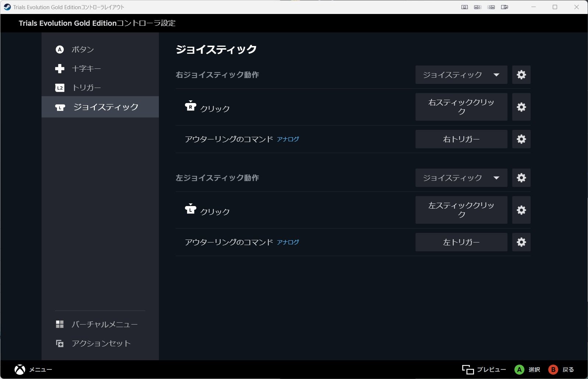Screen dimensions: 588x379
Task: Click the R stick click icon
Action: (190, 106)
